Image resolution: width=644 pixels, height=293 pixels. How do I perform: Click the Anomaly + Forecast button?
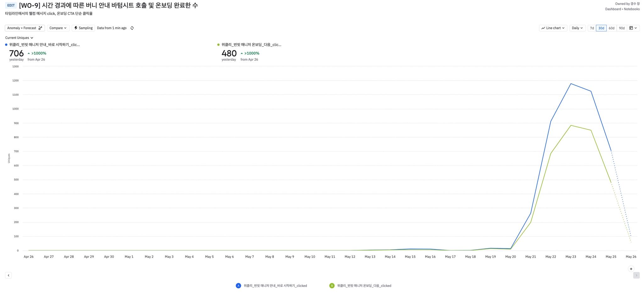pos(25,28)
